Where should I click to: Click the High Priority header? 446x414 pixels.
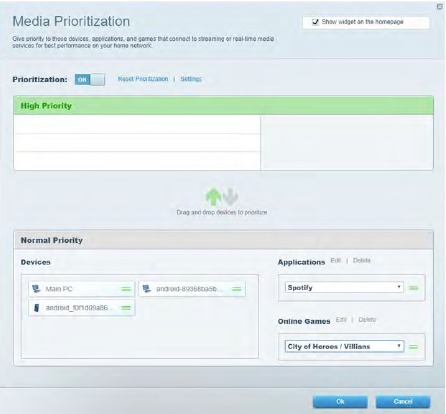point(223,106)
